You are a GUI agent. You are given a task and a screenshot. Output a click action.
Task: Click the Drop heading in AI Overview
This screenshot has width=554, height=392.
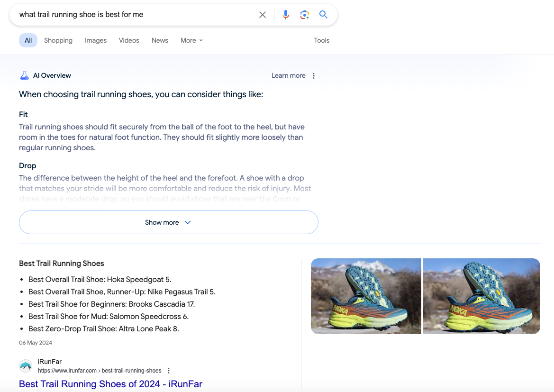pos(27,166)
